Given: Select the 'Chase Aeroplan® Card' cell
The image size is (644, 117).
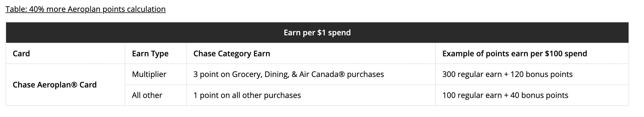Looking at the screenshot, I should pos(65,85).
